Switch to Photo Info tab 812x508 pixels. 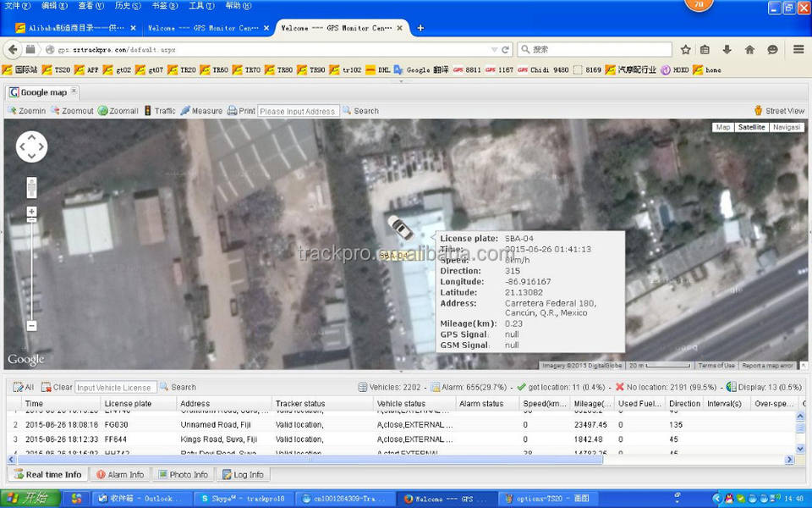point(183,474)
